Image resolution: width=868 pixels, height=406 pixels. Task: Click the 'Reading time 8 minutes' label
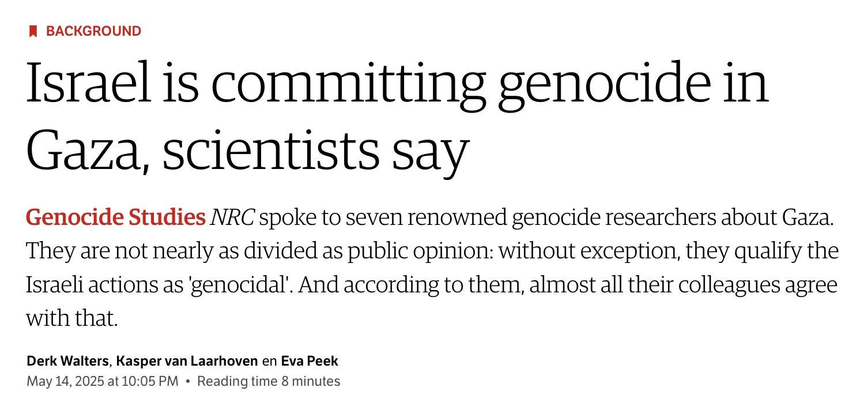tap(269, 381)
